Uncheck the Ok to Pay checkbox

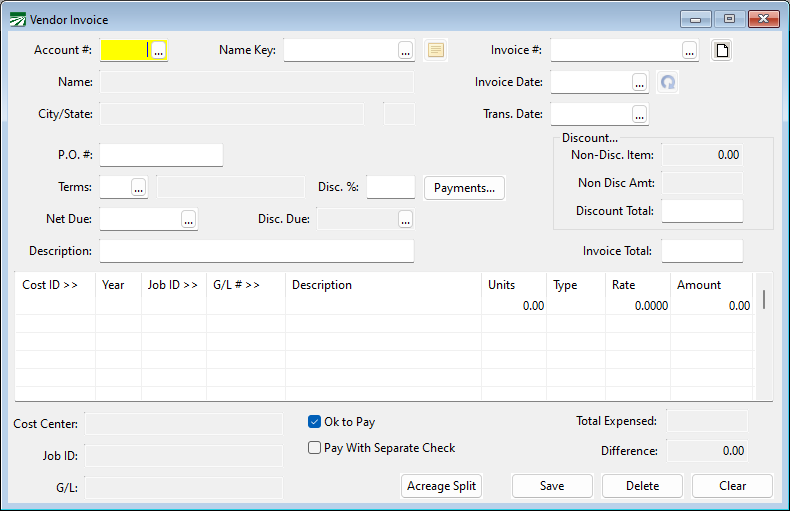click(x=314, y=422)
